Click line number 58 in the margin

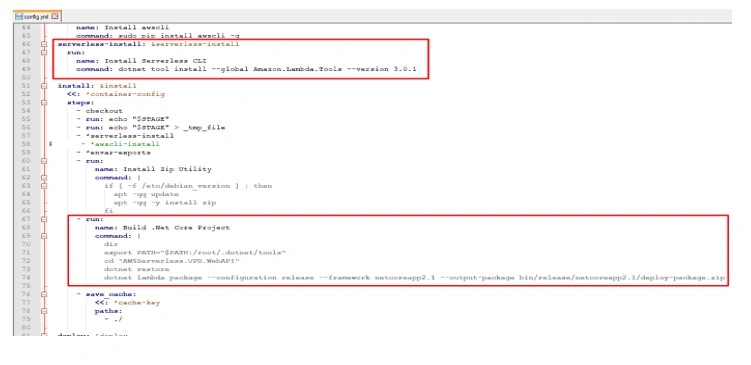click(26, 144)
